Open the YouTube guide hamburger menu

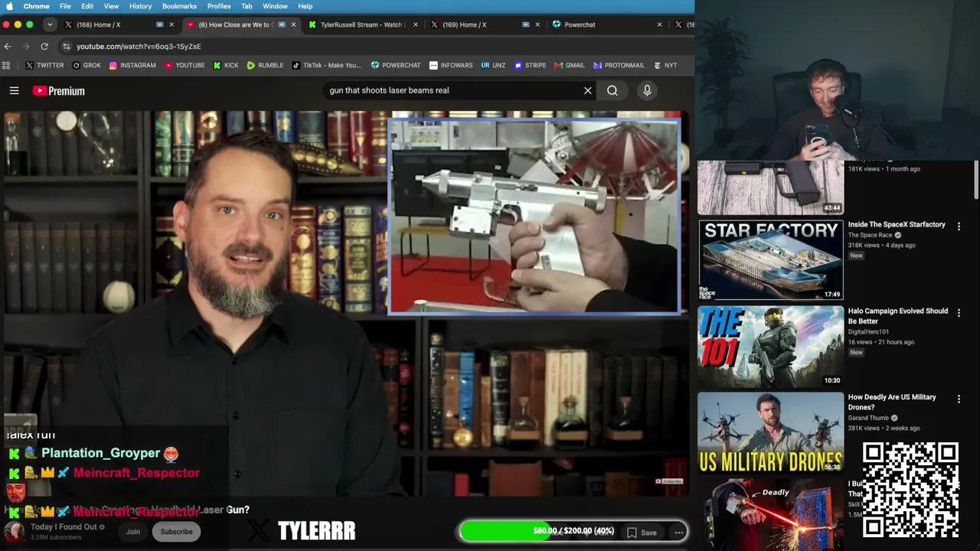coord(14,90)
